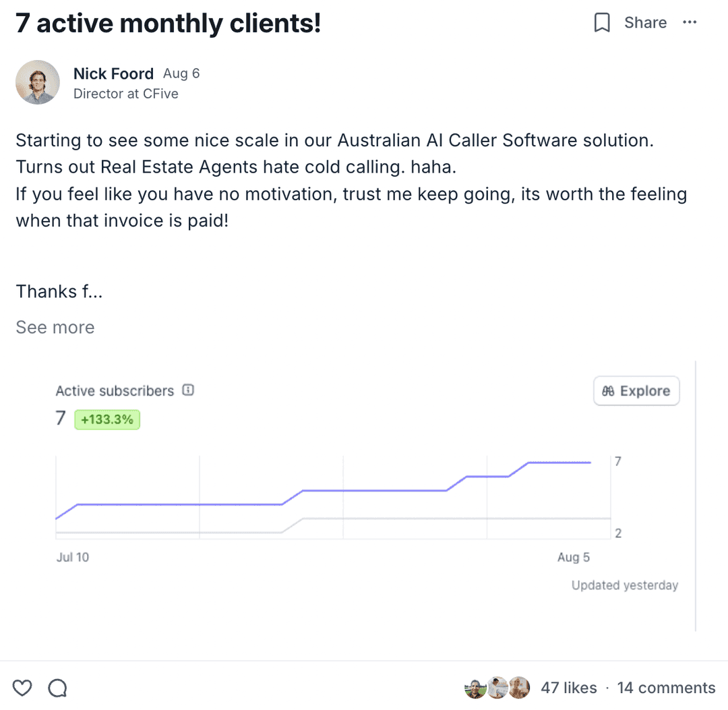The image size is (728, 710).
Task: Click the 'Director at CFive' subtitle
Action: [x=126, y=94]
